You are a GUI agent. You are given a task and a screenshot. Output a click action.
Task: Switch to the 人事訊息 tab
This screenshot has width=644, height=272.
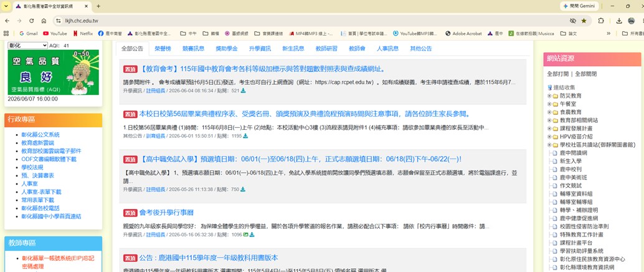(x=388, y=49)
